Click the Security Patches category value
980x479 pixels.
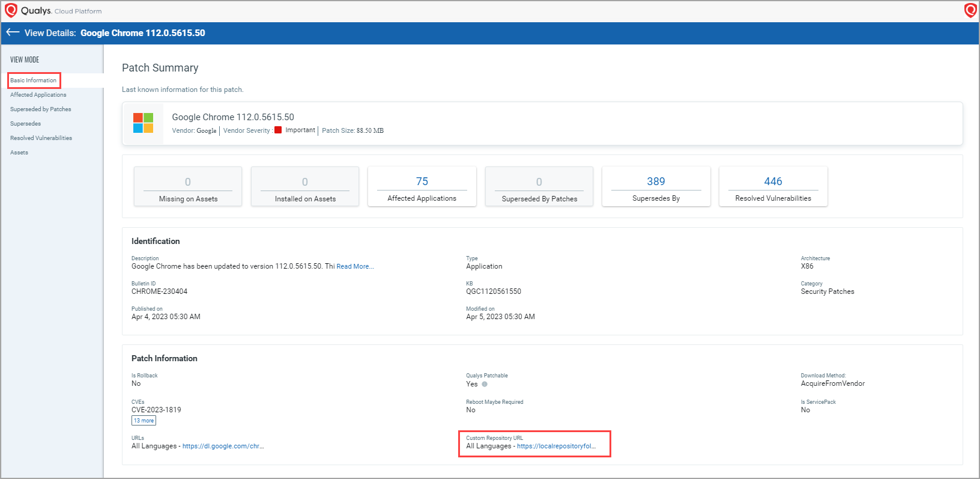point(827,291)
